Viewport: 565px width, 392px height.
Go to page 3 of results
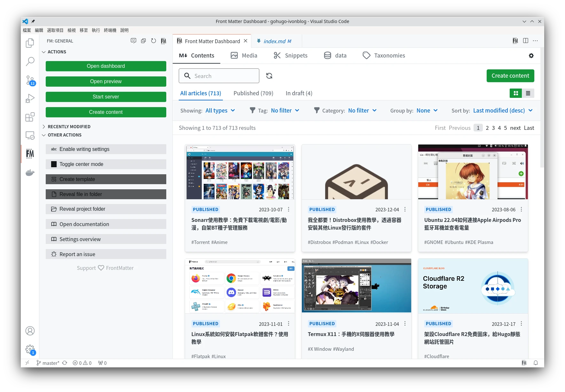click(x=493, y=128)
